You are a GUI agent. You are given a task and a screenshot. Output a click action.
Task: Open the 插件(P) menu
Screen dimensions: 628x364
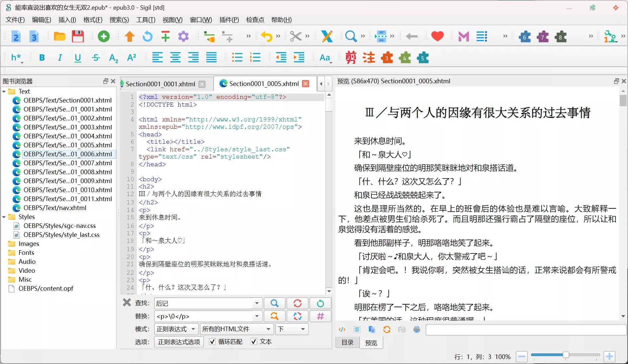229,20
